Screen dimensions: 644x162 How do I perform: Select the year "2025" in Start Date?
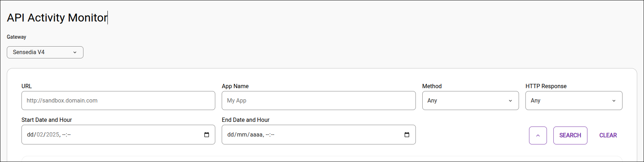[52, 135]
